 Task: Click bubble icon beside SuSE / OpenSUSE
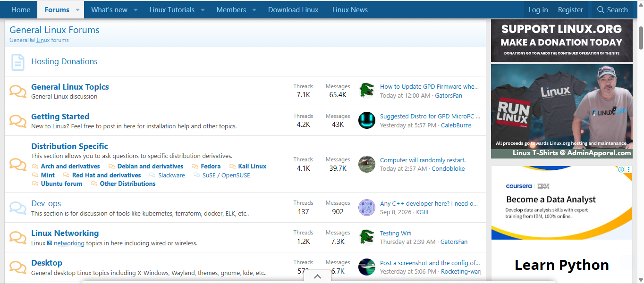197,175
